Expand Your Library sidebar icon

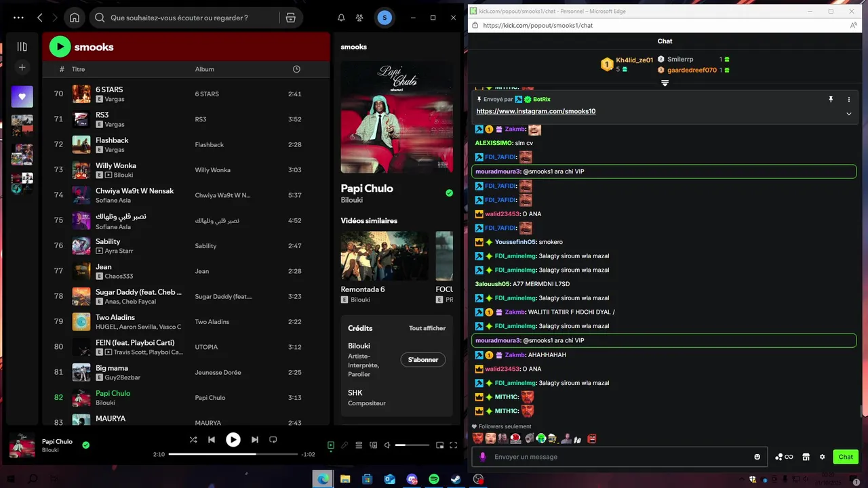(x=22, y=47)
